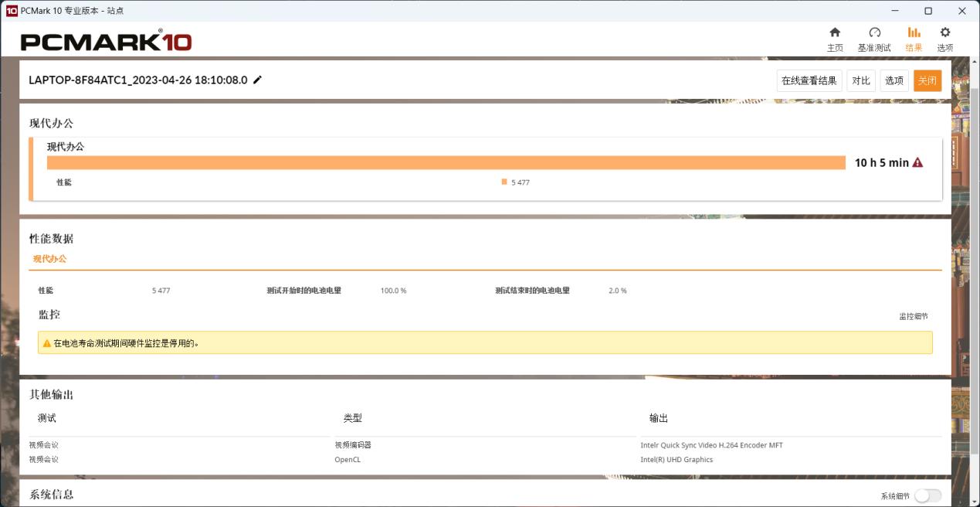Click the result title LAPTOP-8F84ATC1_2023-04-26
The height and width of the screenshot is (507, 980).
pyautogui.click(x=138, y=80)
